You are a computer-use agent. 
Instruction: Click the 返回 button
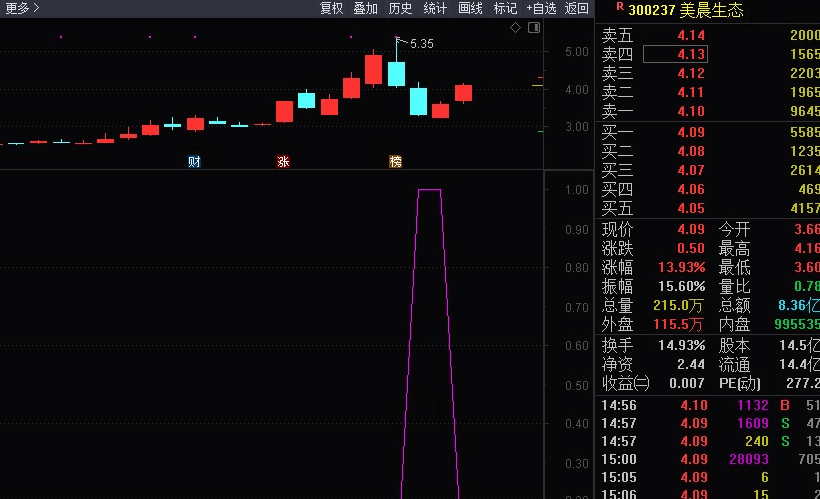point(577,8)
